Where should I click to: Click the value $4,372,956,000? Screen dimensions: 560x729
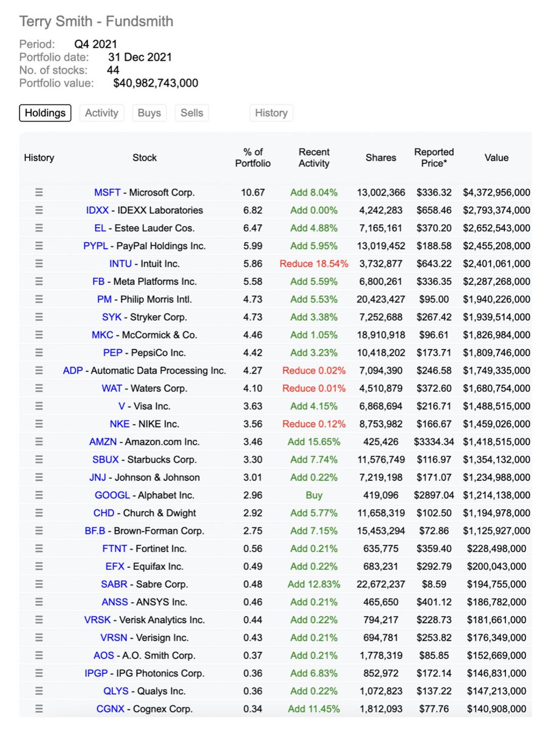click(496, 193)
